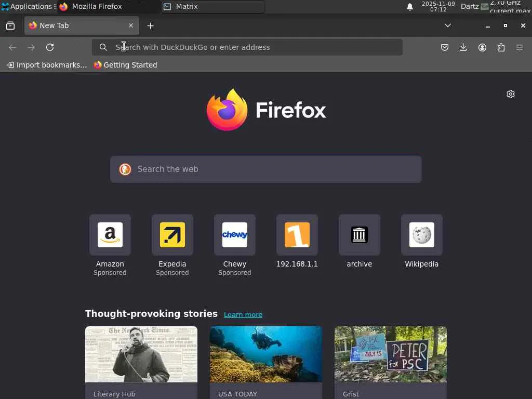This screenshot has height=399, width=532.
Task: Select the New Tab tab
Action: click(x=82, y=25)
